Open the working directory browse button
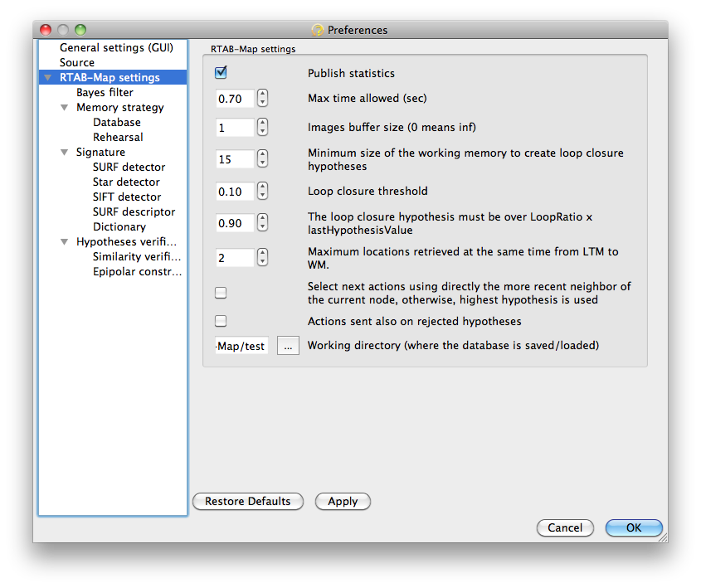Viewport: 701px width, 588px height. [x=288, y=346]
